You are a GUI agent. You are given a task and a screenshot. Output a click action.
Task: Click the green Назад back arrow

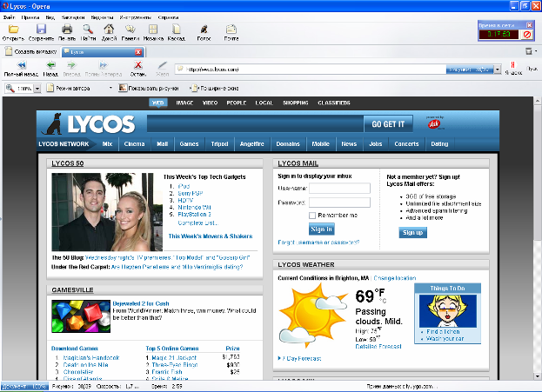(x=50, y=64)
